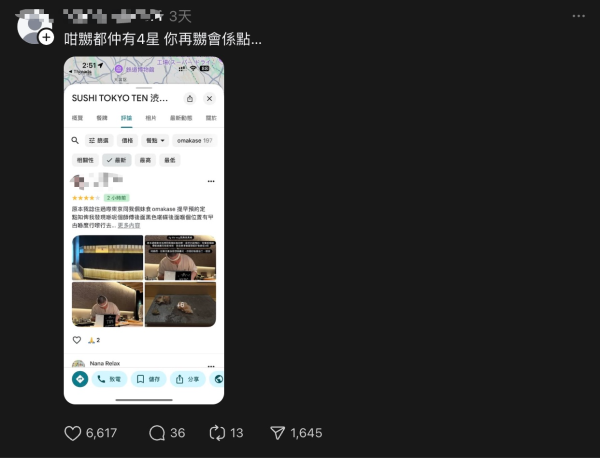This screenshot has height=458, width=600.
Task: Select the 最低 sort chip
Action: (170, 160)
